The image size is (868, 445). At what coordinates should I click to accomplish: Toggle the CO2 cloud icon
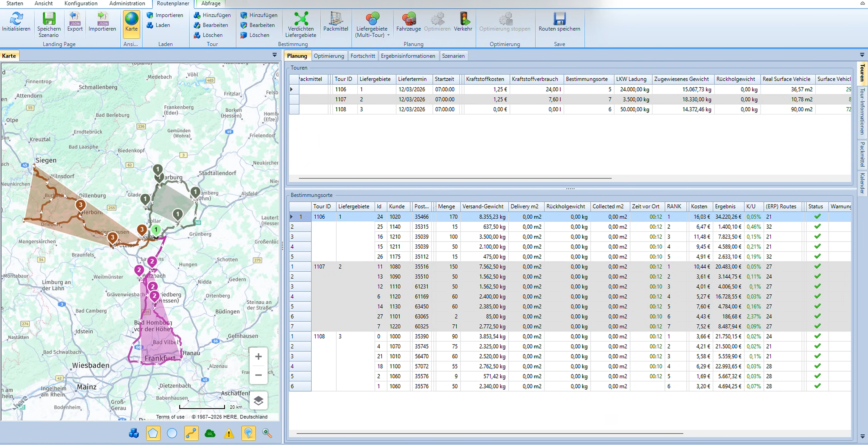[x=210, y=433]
